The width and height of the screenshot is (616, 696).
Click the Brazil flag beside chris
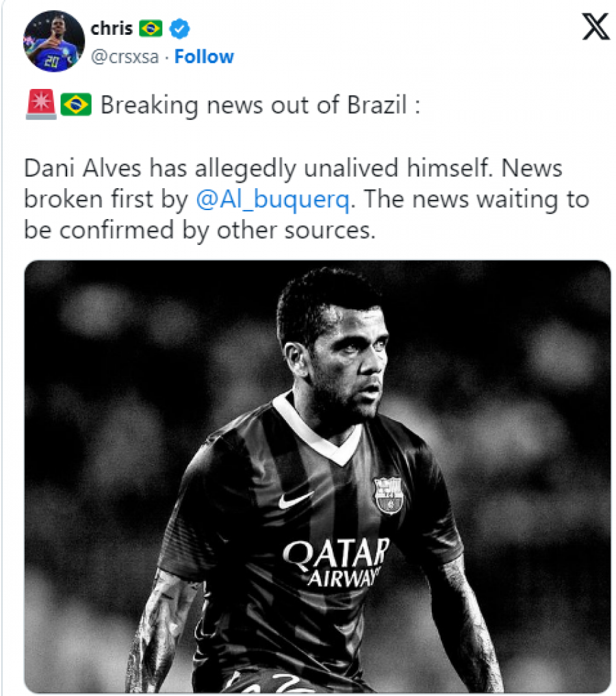(151, 29)
